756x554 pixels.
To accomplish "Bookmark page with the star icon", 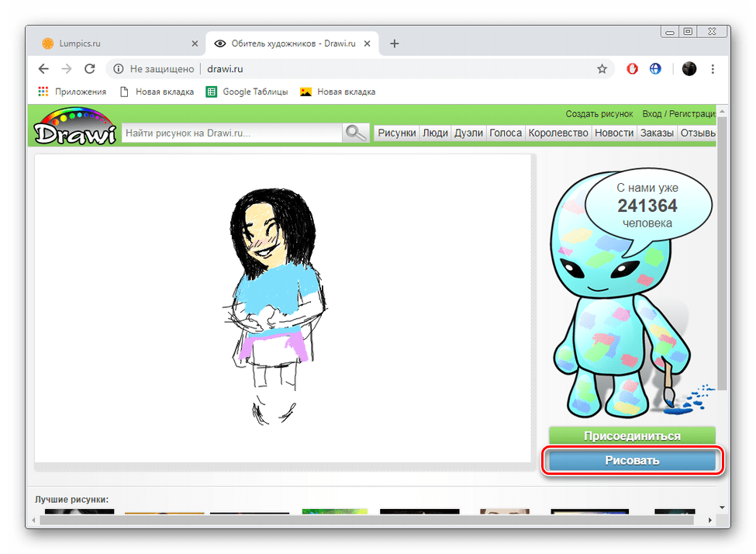I will (602, 69).
